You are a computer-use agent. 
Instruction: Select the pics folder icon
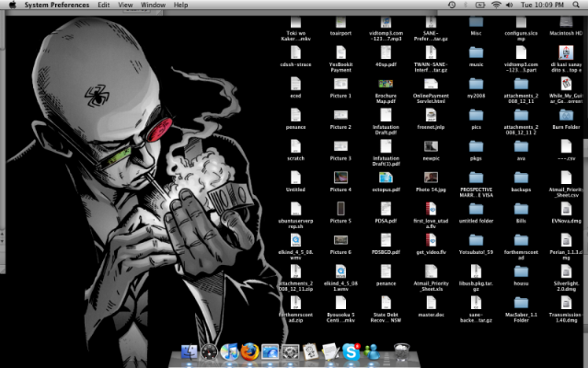click(476, 115)
